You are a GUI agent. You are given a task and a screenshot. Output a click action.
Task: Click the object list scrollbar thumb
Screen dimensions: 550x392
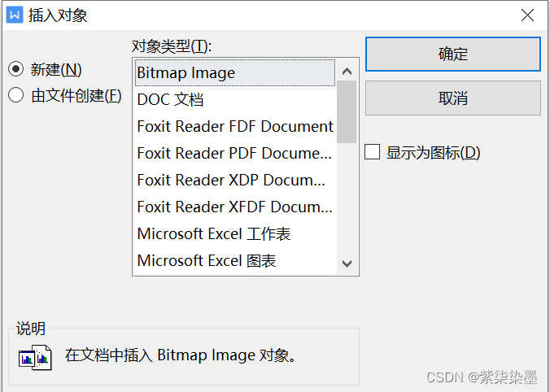point(347,112)
